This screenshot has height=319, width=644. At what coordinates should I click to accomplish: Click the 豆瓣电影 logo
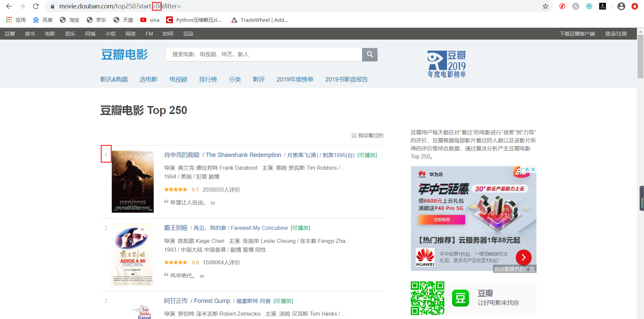point(125,54)
